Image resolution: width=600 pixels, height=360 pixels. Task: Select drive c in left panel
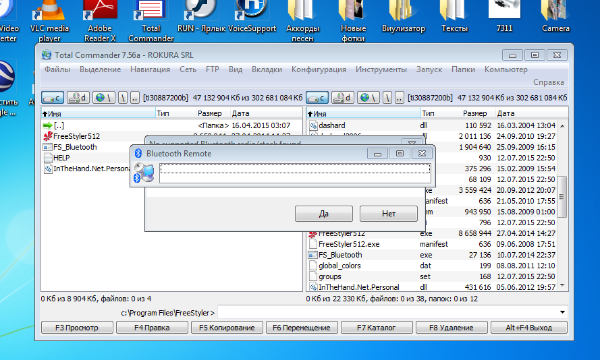pos(53,98)
